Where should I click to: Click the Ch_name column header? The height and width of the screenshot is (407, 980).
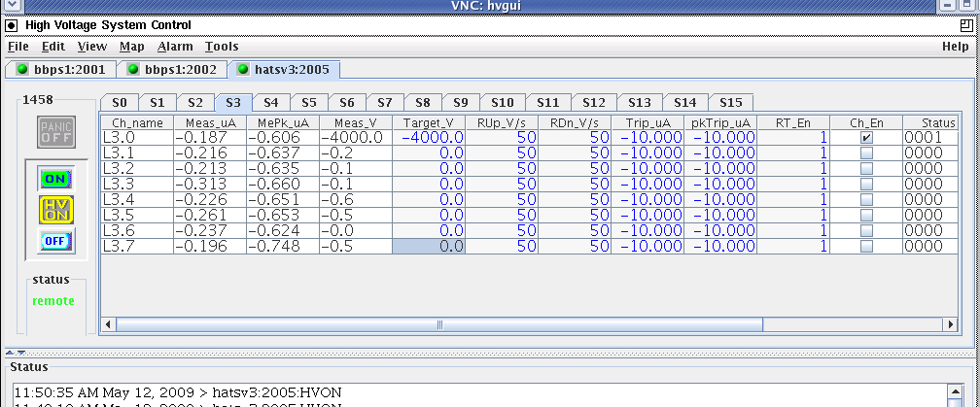pos(137,123)
